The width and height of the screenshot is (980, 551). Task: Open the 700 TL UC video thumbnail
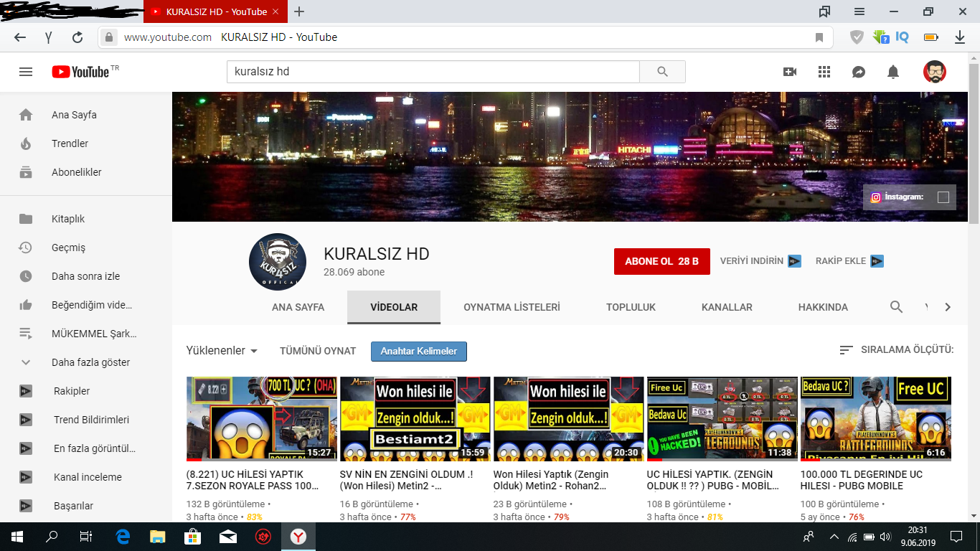point(261,419)
